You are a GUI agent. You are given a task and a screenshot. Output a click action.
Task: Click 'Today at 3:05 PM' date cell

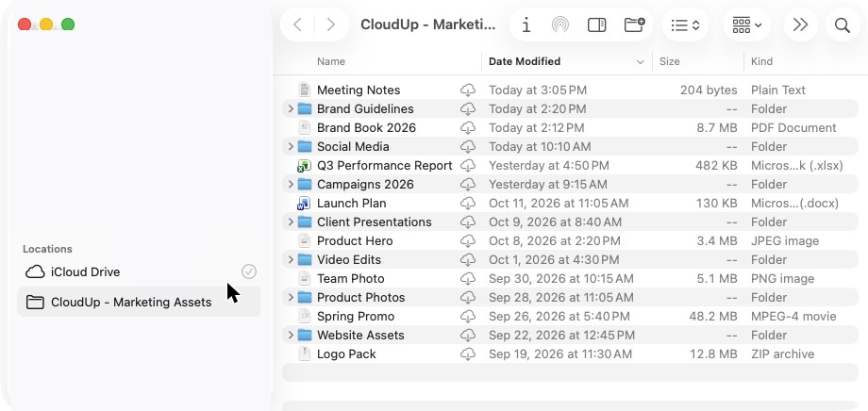pos(538,90)
